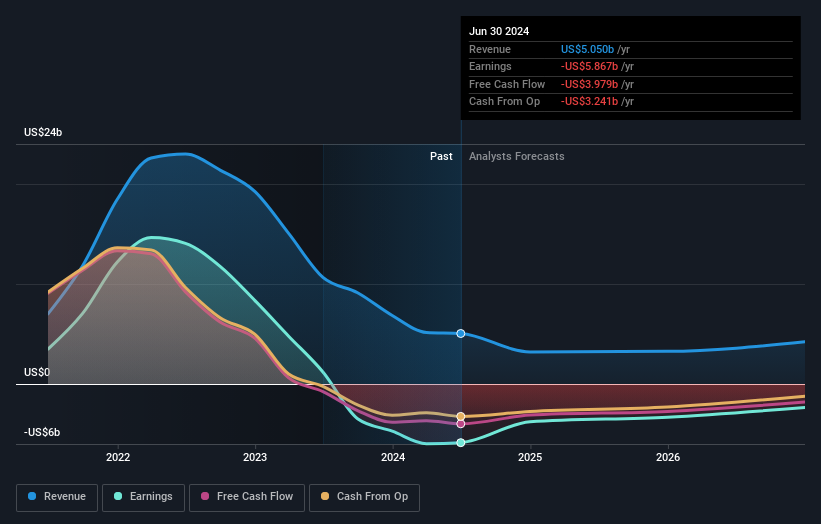Click the -US$5.867b earnings value
821x524 pixels.
[x=590, y=66]
